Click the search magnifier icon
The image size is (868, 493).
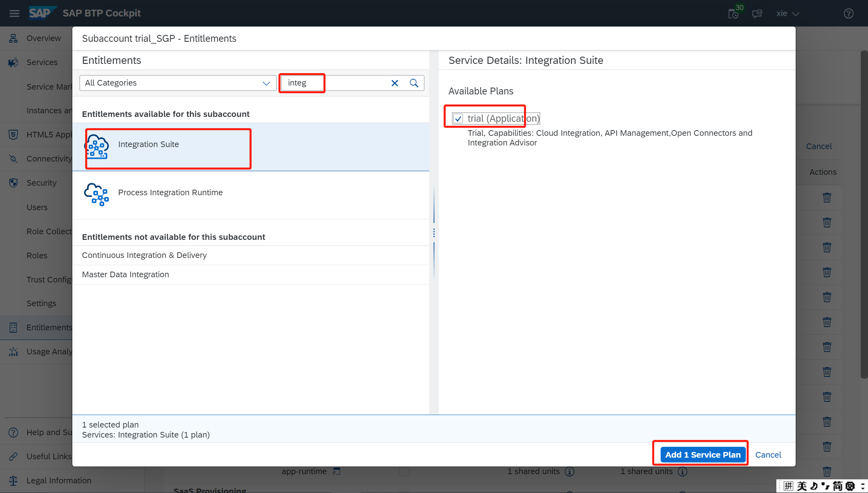414,83
